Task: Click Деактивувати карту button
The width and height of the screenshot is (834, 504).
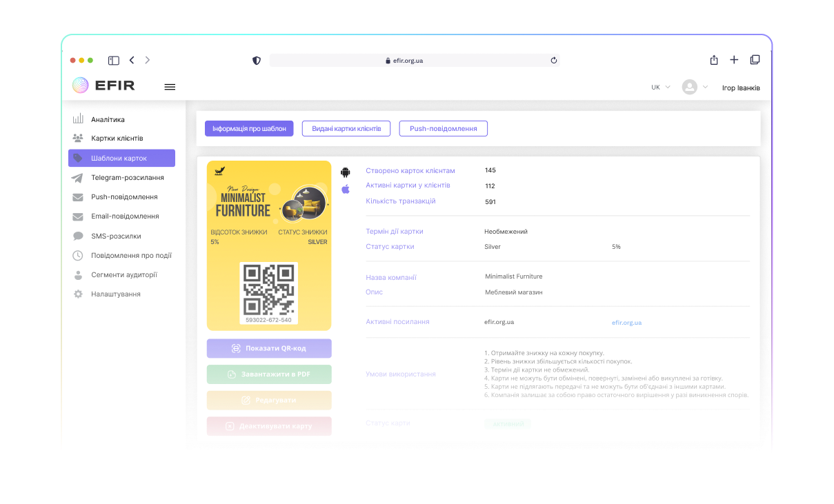Action: point(269,426)
